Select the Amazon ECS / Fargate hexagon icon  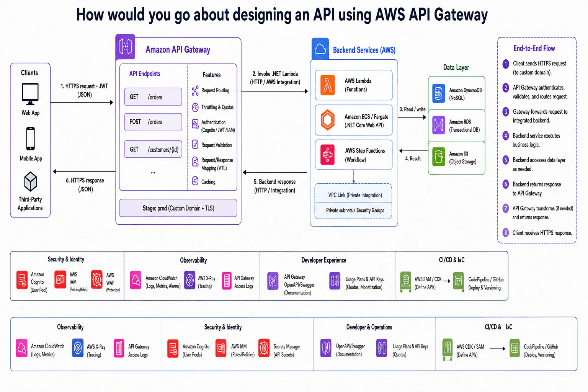click(x=328, y=120)
